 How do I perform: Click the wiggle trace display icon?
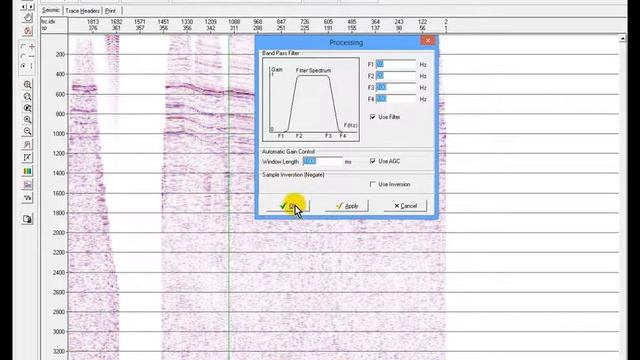click(27, 198)
